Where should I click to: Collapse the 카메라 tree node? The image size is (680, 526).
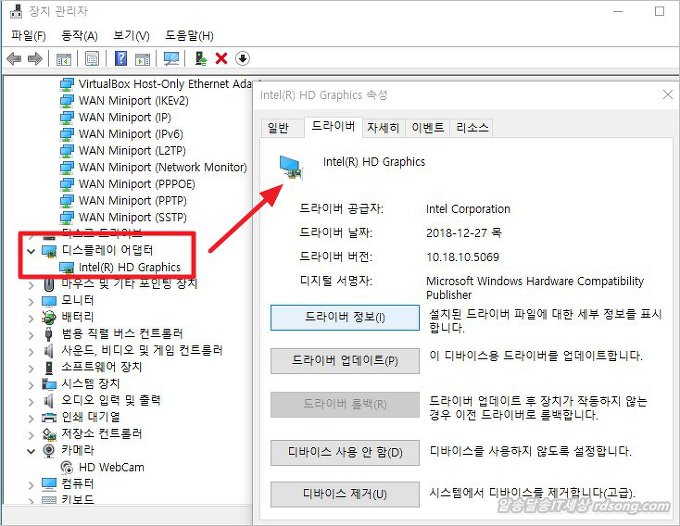(31, 451)
